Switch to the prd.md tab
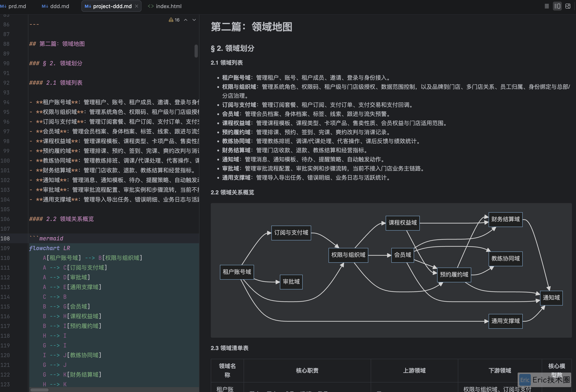The height and width of the screenshot is (392, 576). 13,6
